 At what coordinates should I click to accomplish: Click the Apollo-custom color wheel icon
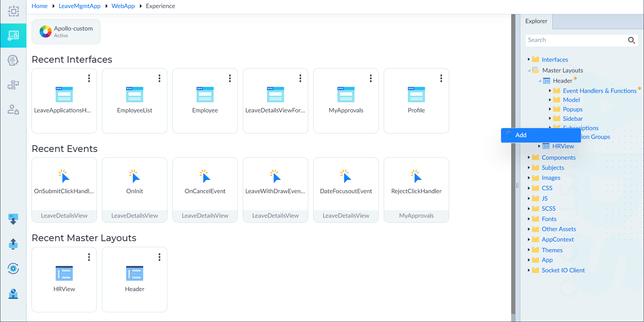coord(46,32)
